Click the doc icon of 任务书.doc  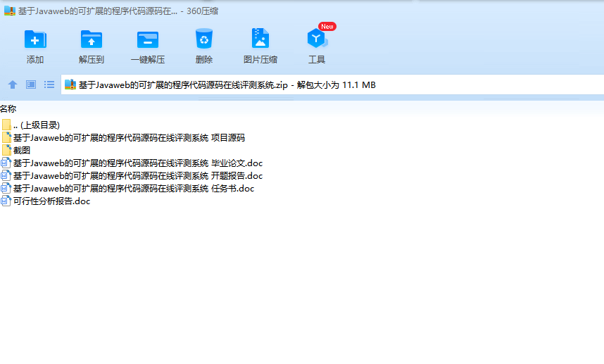[6, 189]
